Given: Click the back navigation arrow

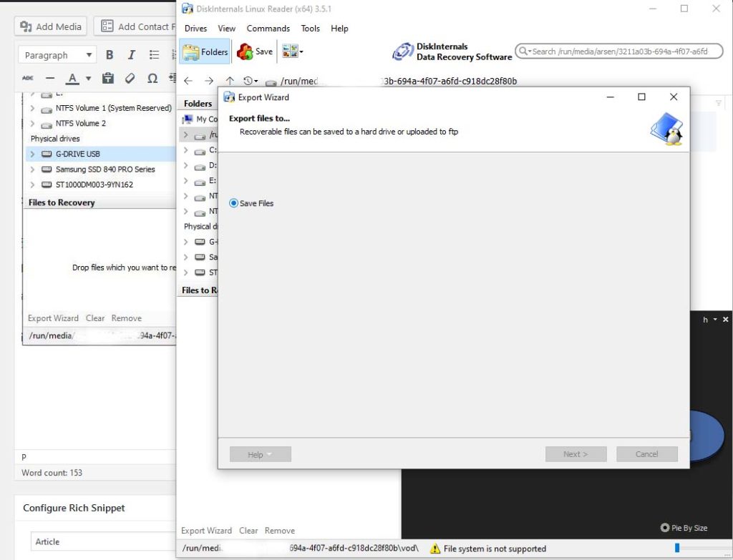Looking at the screenshot, I should [x=188, y=81].
